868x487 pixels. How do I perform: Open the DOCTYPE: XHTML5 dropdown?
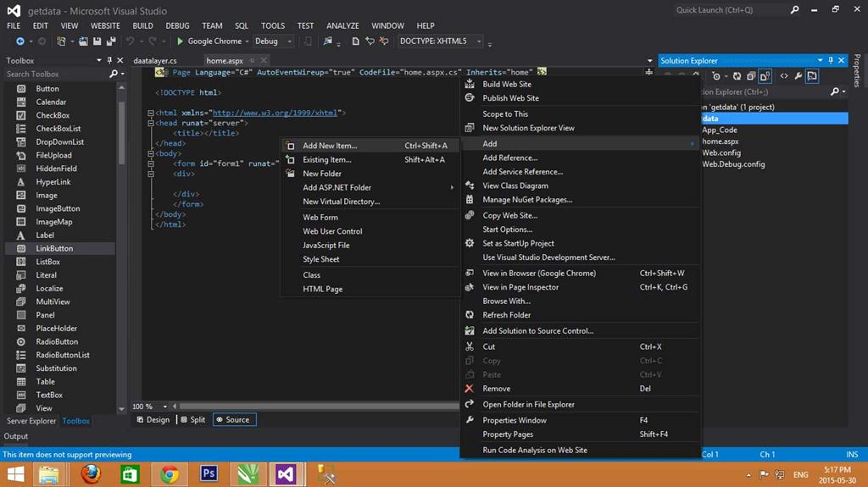click(441, 41)
